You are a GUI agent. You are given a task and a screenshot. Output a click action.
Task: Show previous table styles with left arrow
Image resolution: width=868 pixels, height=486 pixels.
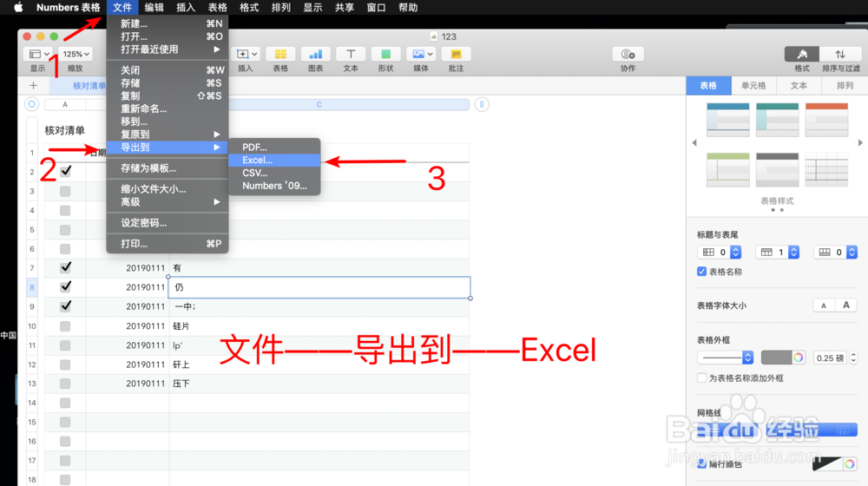tap(694, 143)
